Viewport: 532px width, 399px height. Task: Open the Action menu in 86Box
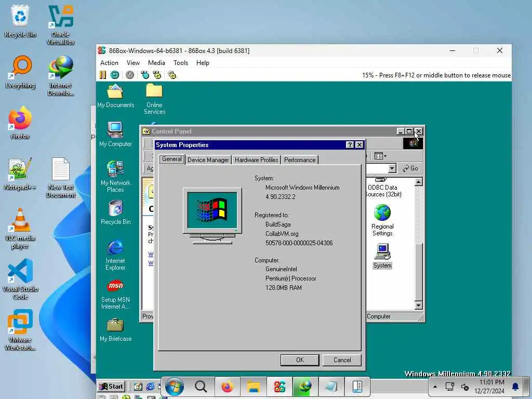tap(109, 63)
